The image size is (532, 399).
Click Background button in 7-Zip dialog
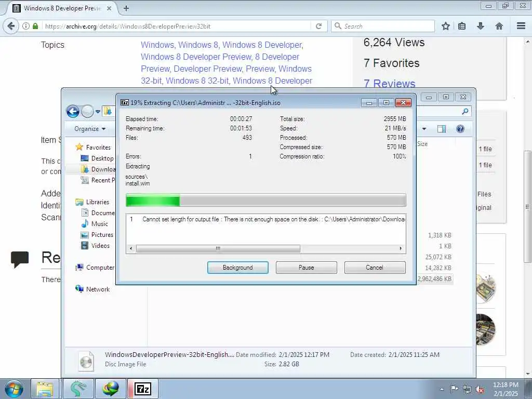coord(237,268)
